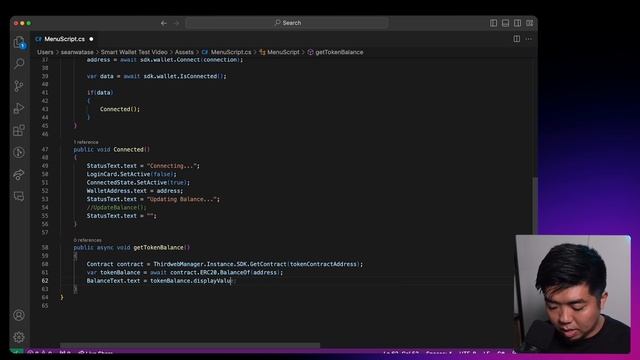Click commented '//UpdateBalance();' line
640x360 pixels.
[x=116, y=207]
